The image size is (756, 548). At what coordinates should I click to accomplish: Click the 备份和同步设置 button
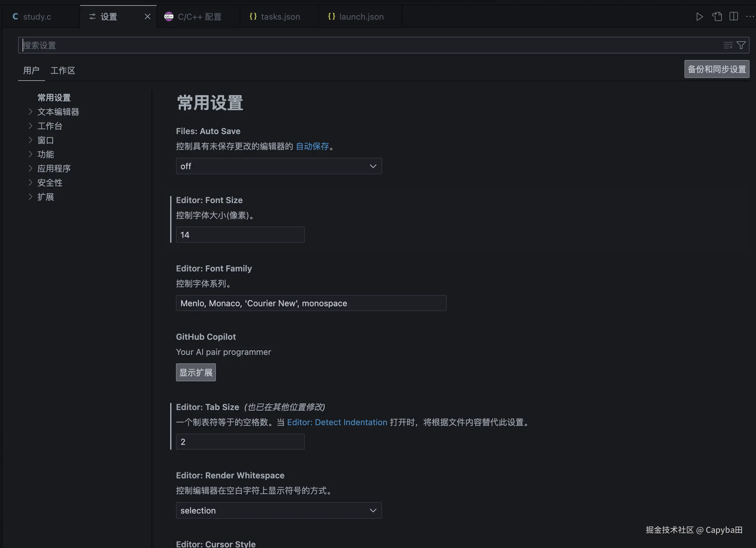point(716,69)
